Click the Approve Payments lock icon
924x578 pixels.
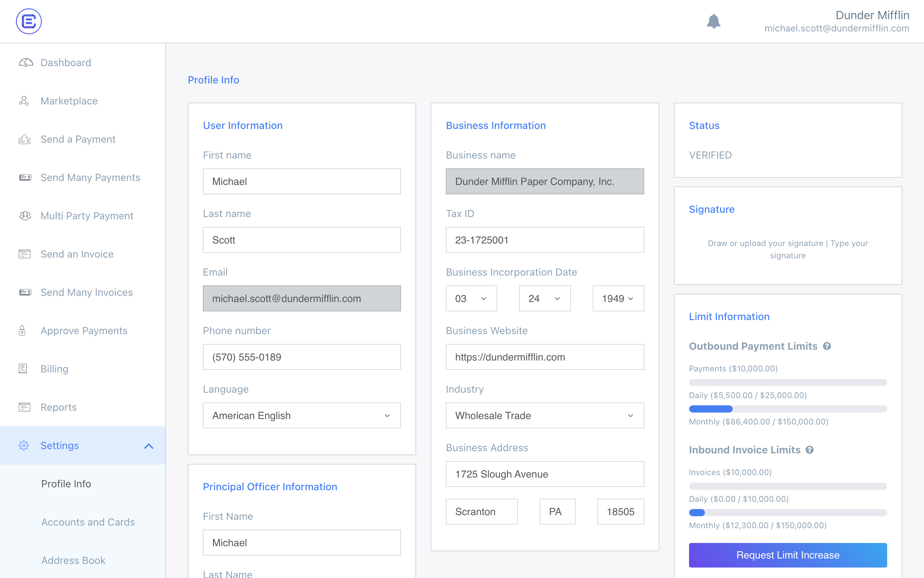coord(22,330)
